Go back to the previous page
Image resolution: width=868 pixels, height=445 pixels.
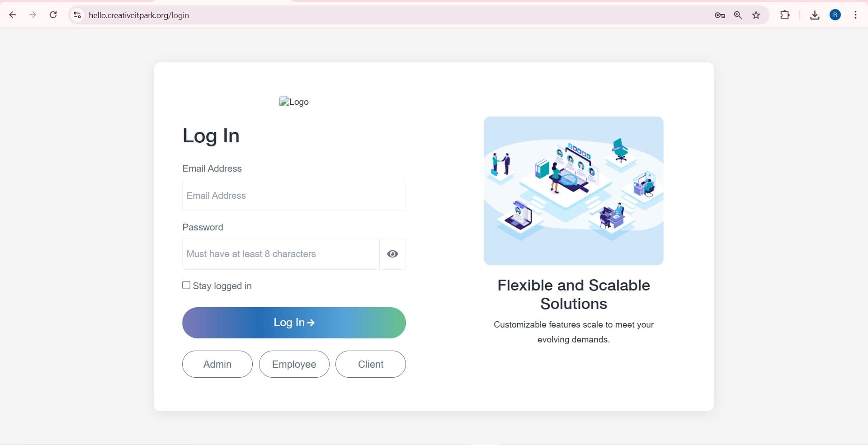coord(13,15)
